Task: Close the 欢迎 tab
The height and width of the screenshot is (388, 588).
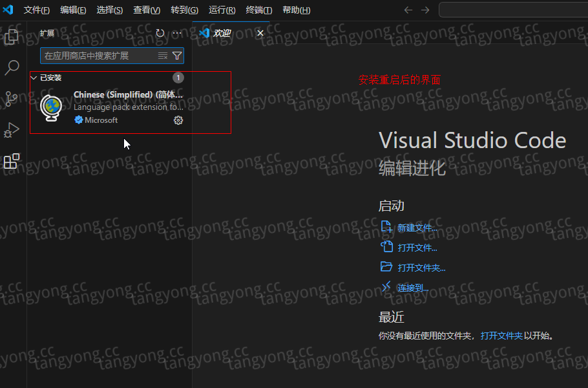Action: tap(260, 34)
